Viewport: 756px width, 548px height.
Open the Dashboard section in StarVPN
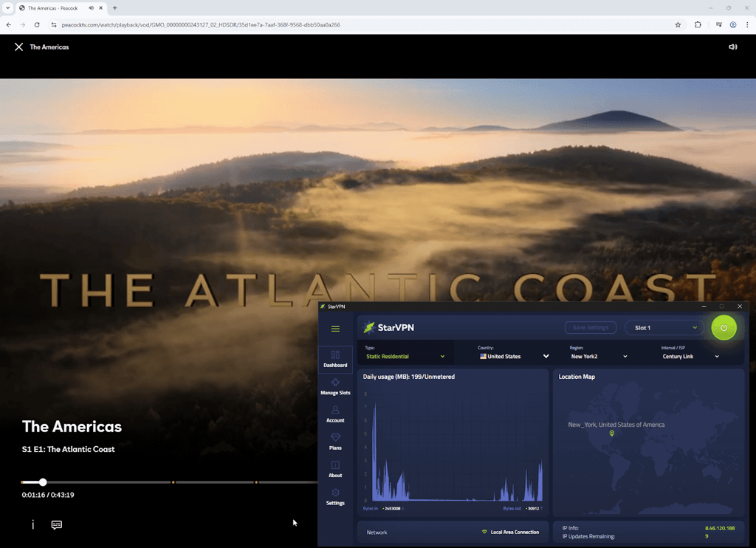(336, 360)
